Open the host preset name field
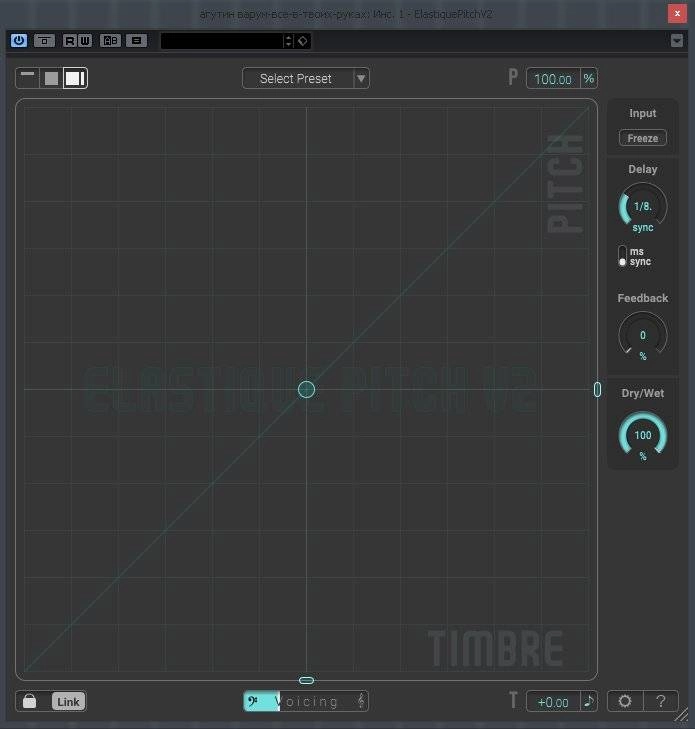The height and width of the screenshot is (729, 695). tap(222, 41)
